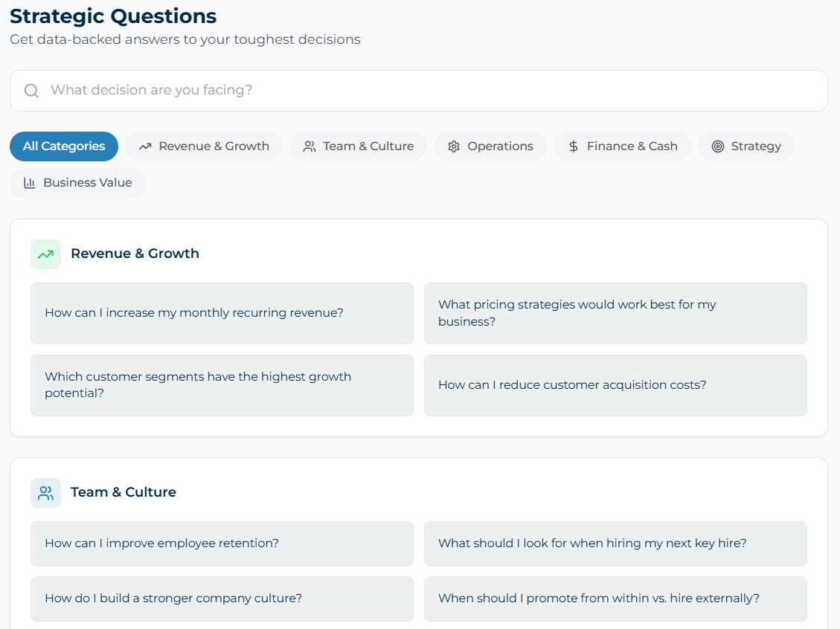Click the target icon in Strategy chip
The height and width of the screenshot is (629, 840).
coord(718,146)
